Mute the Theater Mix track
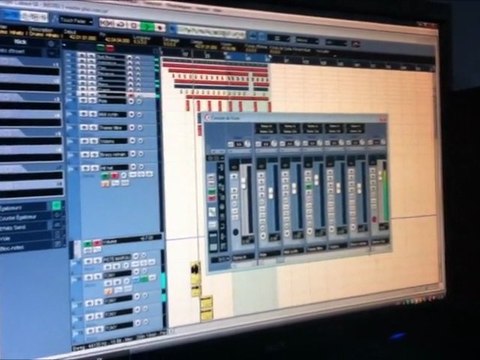Screen dimensions: 480x360 pyautogui.click(x=84, y=128)
